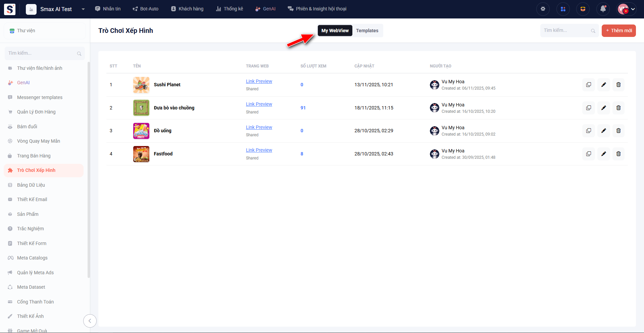Click the apps grid icon in header
The height and width of the screenshot is (333, 644).
[x=563, y=9]
